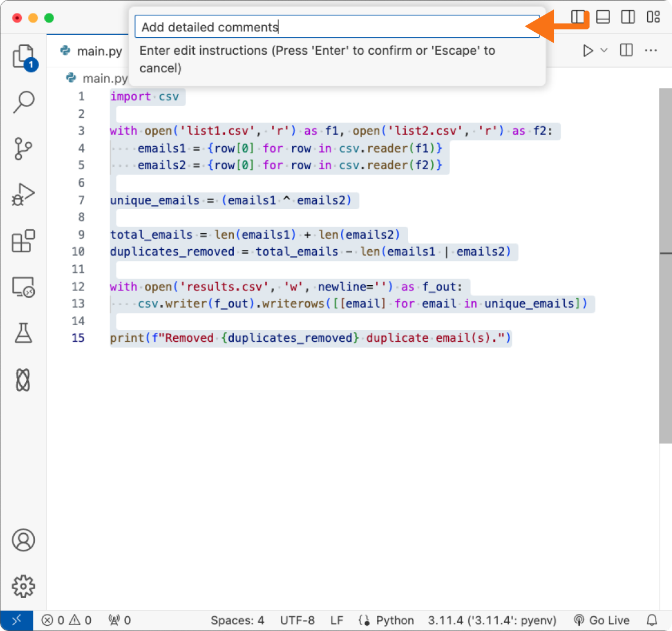
Task: Open the Explorer view in activity bar
Action: (23, 57)
